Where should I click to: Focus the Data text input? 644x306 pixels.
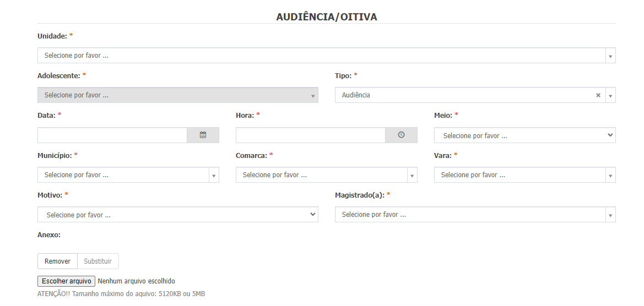112,135
